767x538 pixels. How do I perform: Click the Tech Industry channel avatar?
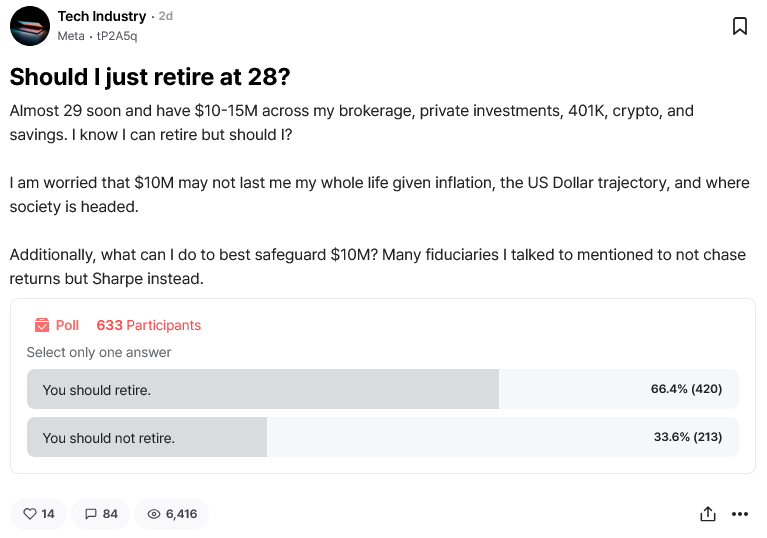click(x=30, y=26)
